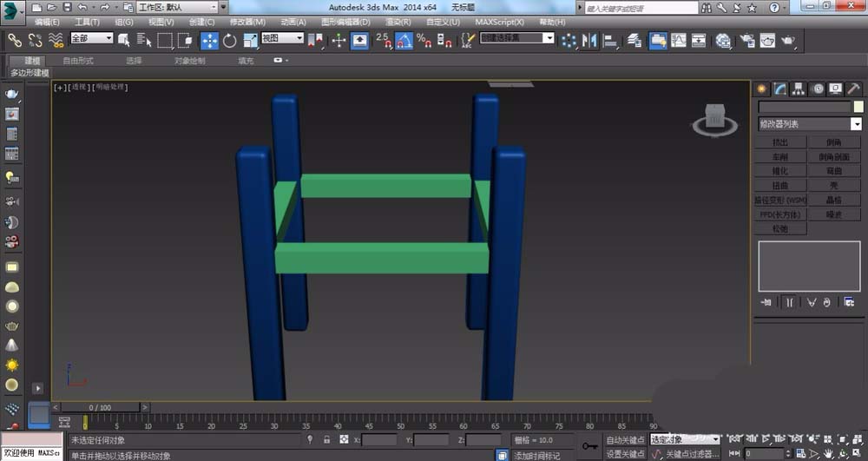
Task: Open the Hierarchy panel tab icon
Action: pyautogui.click(x=799, y=89)
